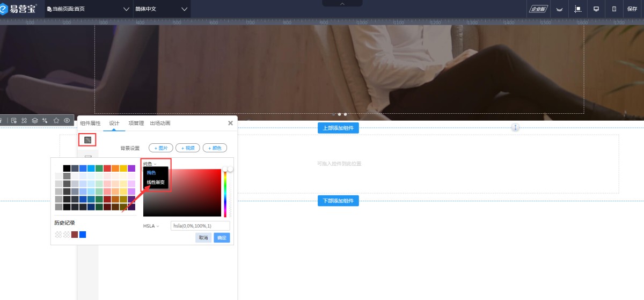Pick the yellow swatch in top row
The image size is (644, 300).
point(123,169)
